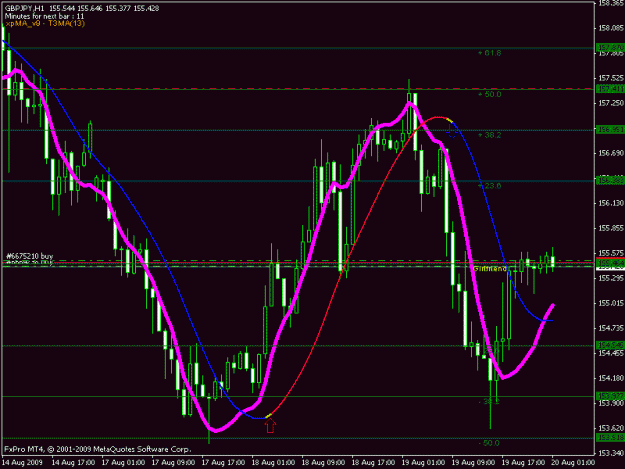The height and width of the screenshot is (469, 625).
Task: Click the "18 Aug 01:00" time axis label
Action: click(x=273, y=463)
